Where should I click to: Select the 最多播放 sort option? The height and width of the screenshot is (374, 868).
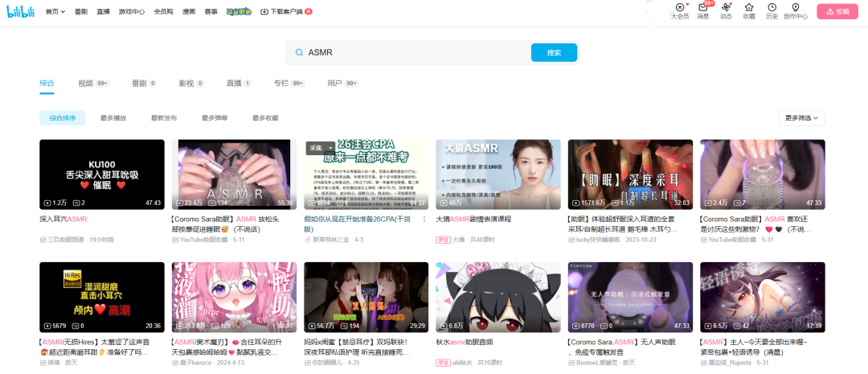pos(113,118)
